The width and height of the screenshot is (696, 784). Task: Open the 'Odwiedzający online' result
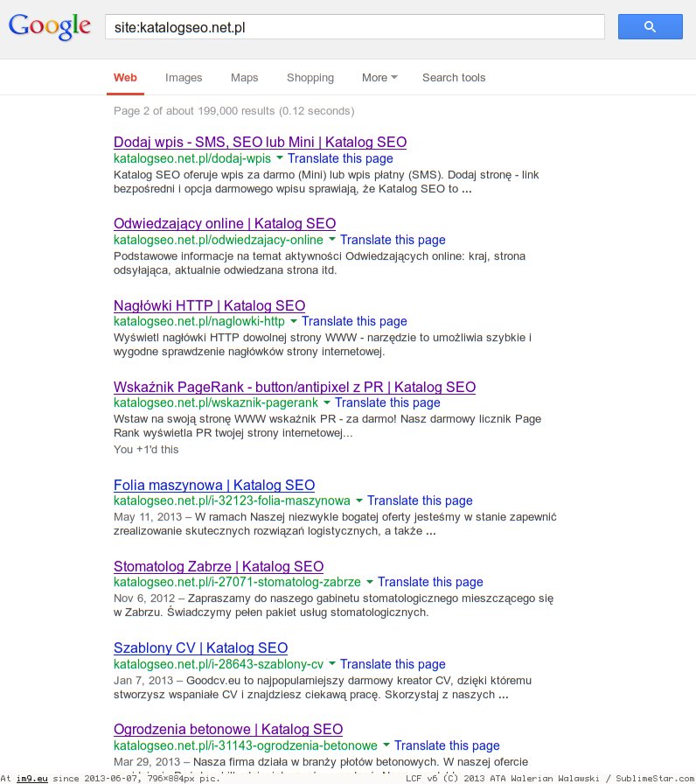point(225,223)
